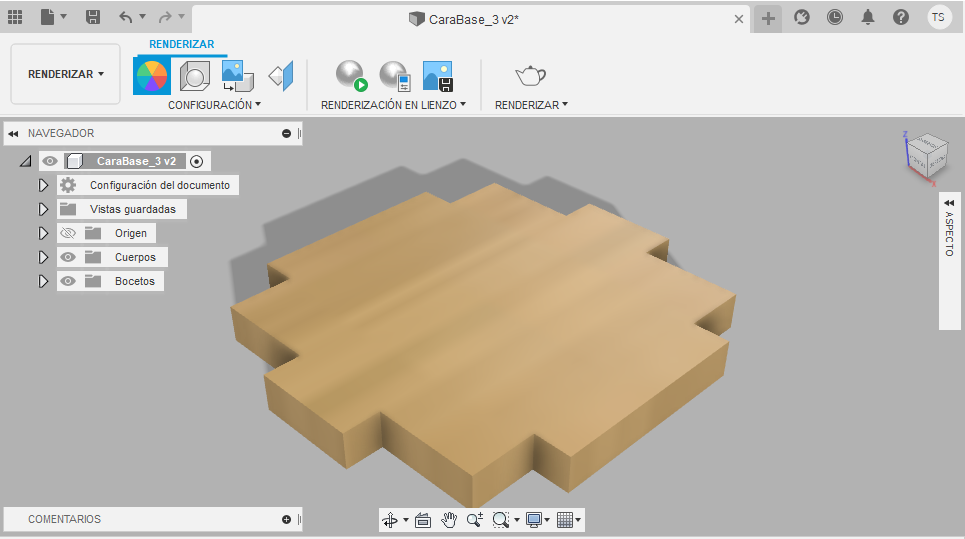Redo the last action

click(165, 17)
